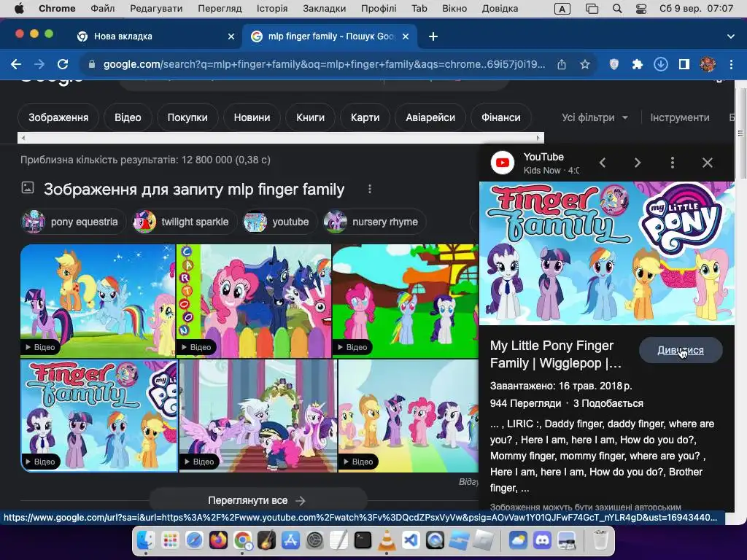Open the Apple menu
The image size is (747, 560).
[19, 9]
